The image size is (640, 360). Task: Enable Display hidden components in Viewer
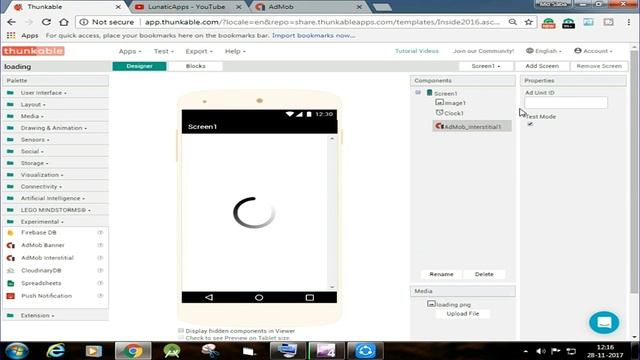(x=181, y=331)
